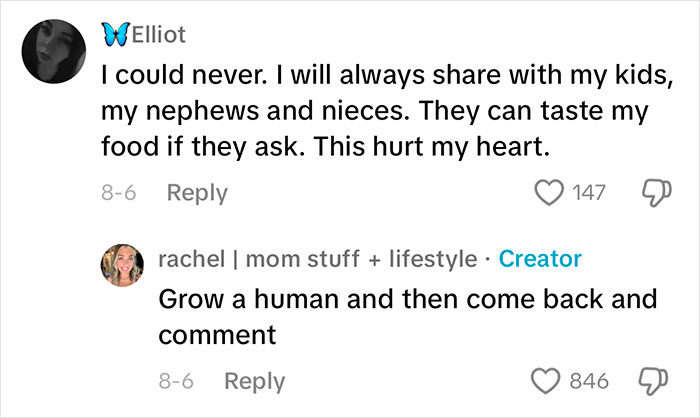Image resolution: width=700 pixels, height=418 pixels.
Task: Click the 8-6 date under rachel's reply
Action: tap(176, 381)
